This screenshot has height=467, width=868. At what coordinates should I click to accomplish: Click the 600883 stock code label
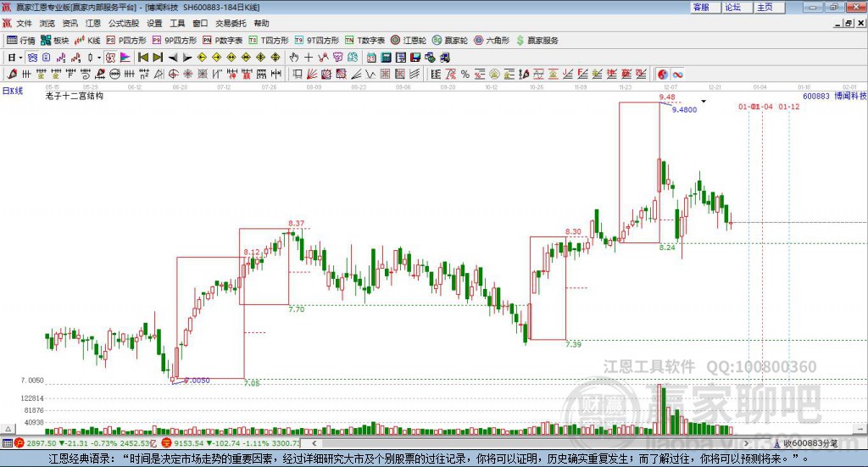click(816, 96)
